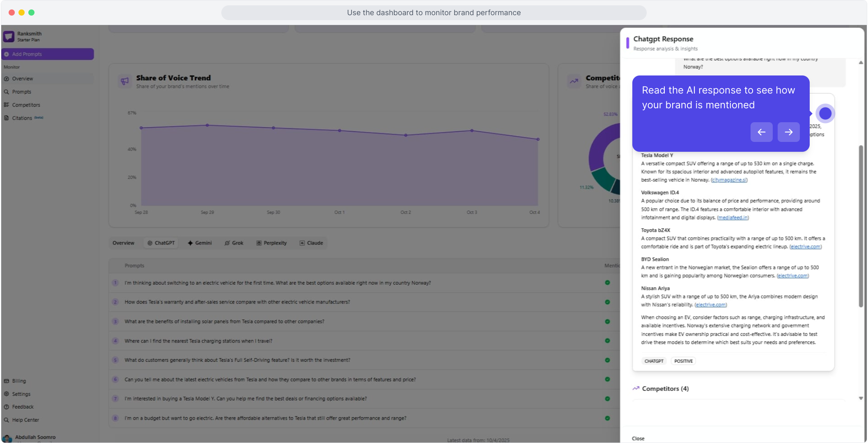Click green mention indicator for prompt 1
The width and height of the screenshot is (868, 443).
pyautogui.click(x=607, y=283)
